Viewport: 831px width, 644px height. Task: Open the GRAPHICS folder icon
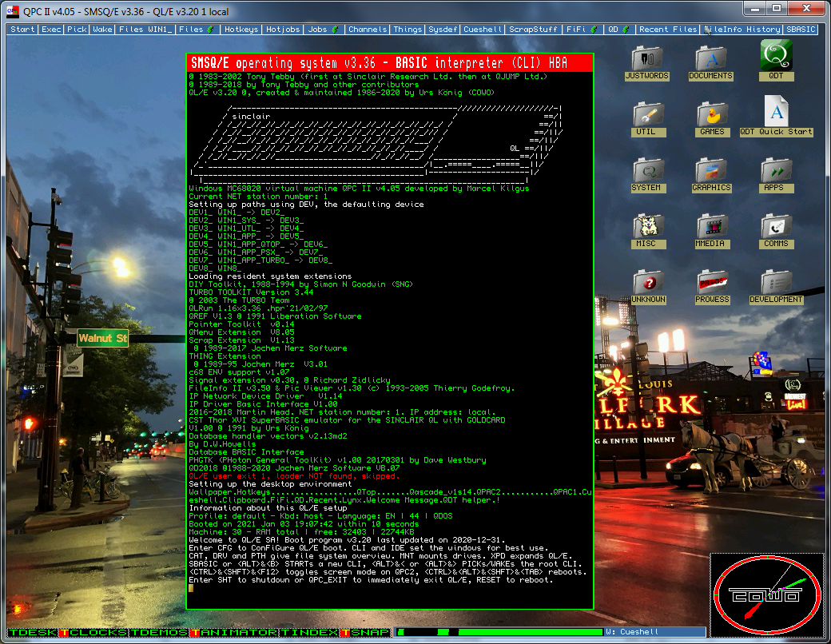pos(711,175)
